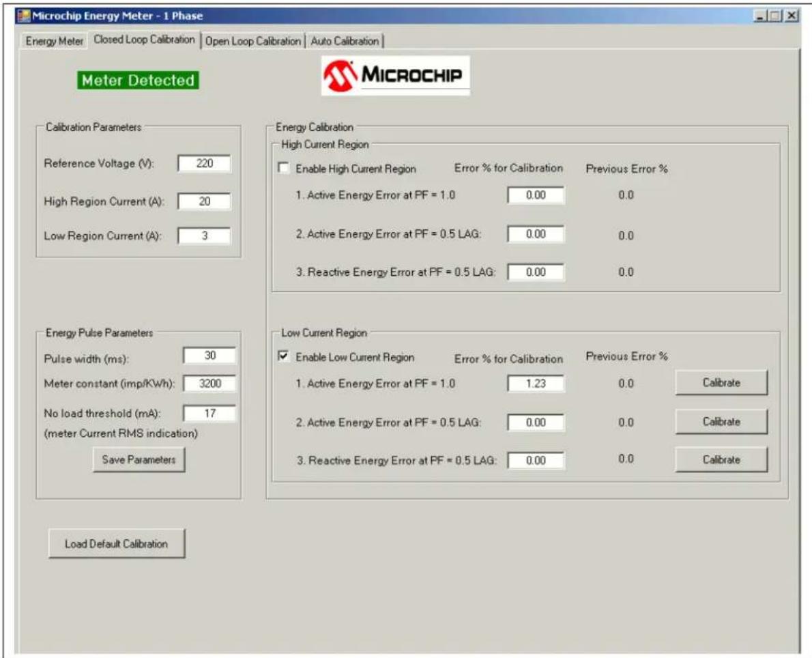Click high region Active Energy 0.5 LAG error field
This screenshot has height=658, width=812.
(x=536, y=234)
